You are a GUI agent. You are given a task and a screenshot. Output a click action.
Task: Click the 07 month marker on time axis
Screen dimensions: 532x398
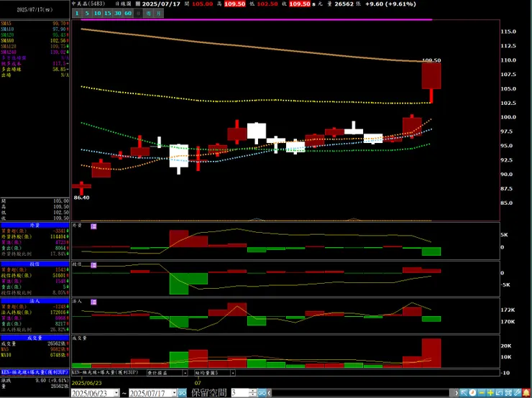coord(198,382)
